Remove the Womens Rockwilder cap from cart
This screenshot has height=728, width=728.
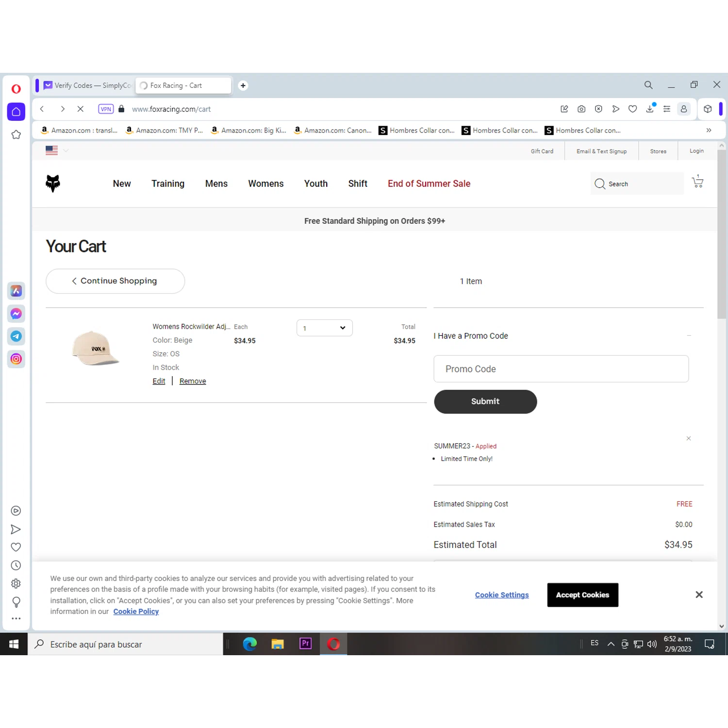[193, 381]
